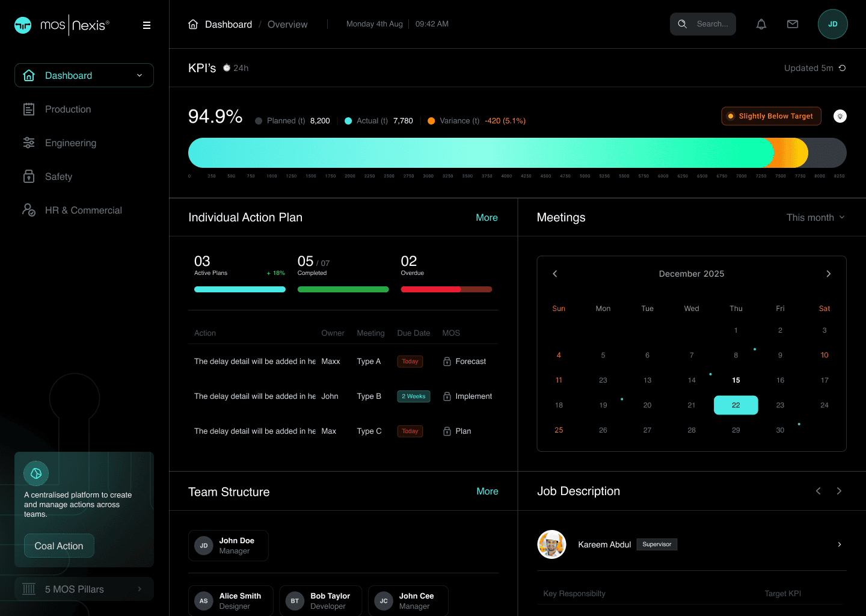Refresh the KPI data
This screenshot has width=866, height=616.
click(x=843, y=68)
